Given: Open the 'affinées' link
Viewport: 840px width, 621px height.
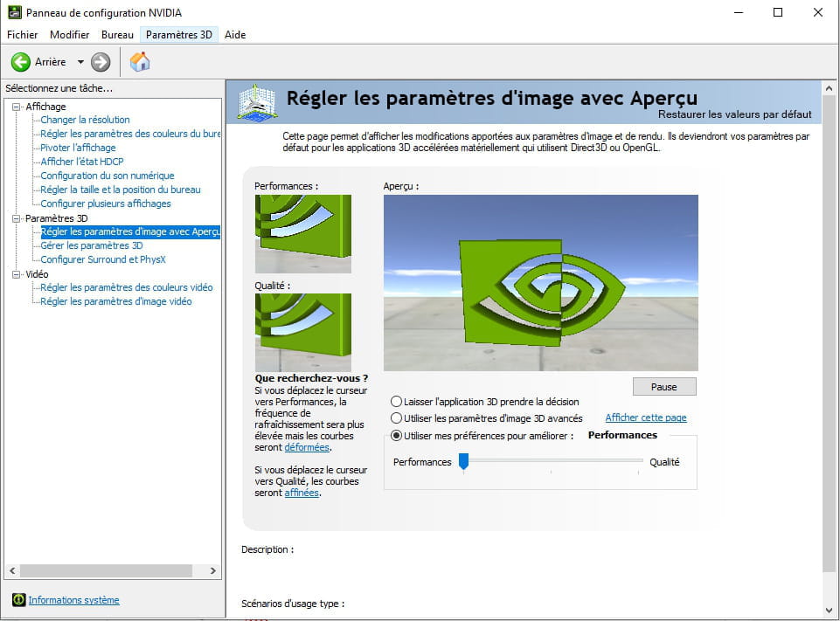Looking at the screenshot, I should (x=301, y=493).
